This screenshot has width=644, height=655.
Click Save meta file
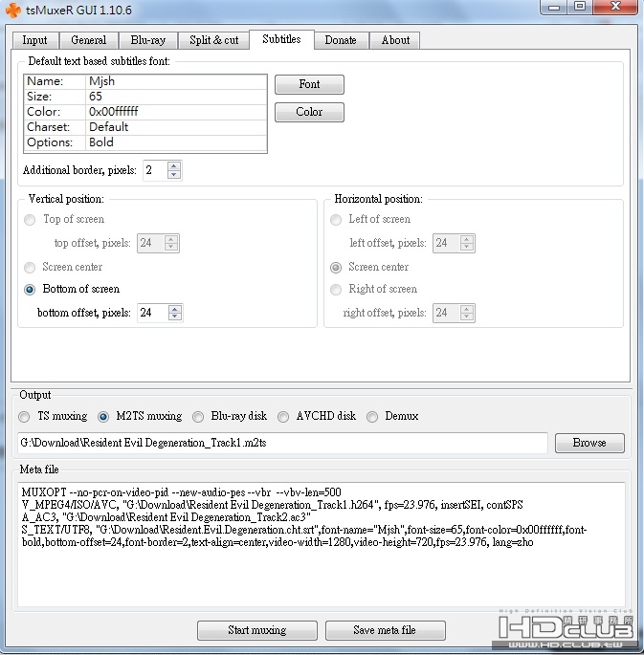[x=385, y=630]
